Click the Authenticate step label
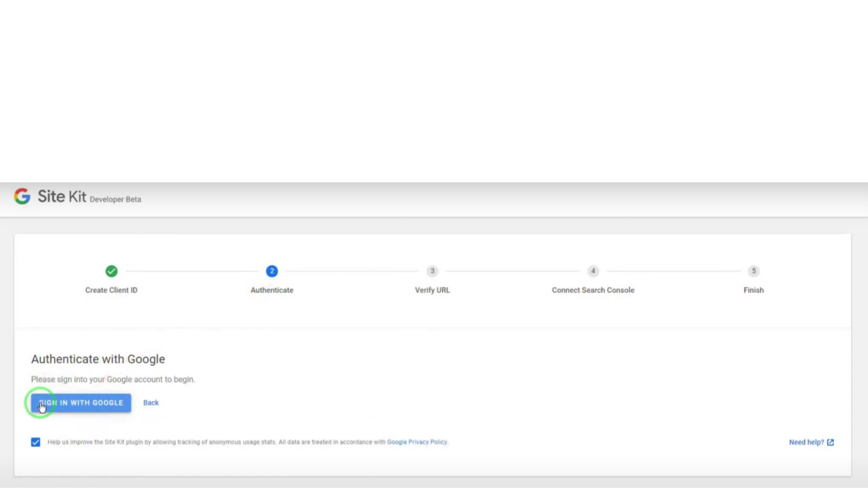868x488 pixels. 272,290
